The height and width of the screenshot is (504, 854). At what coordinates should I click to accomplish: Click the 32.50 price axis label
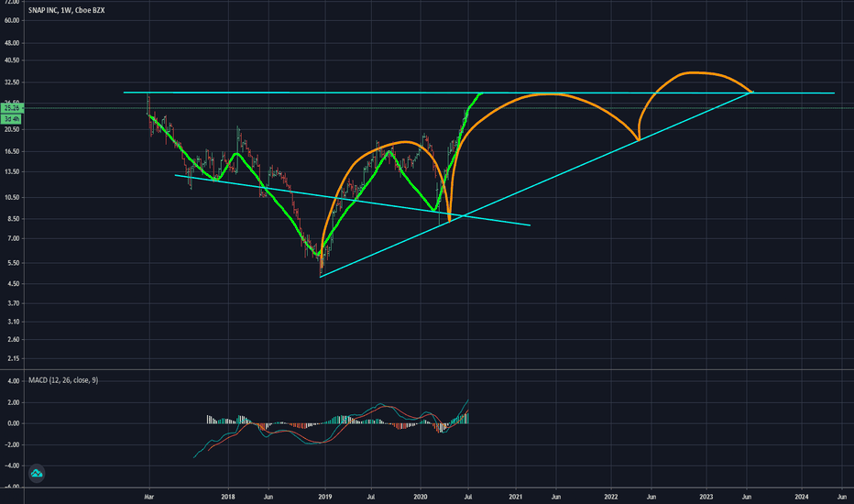point(11,82)
